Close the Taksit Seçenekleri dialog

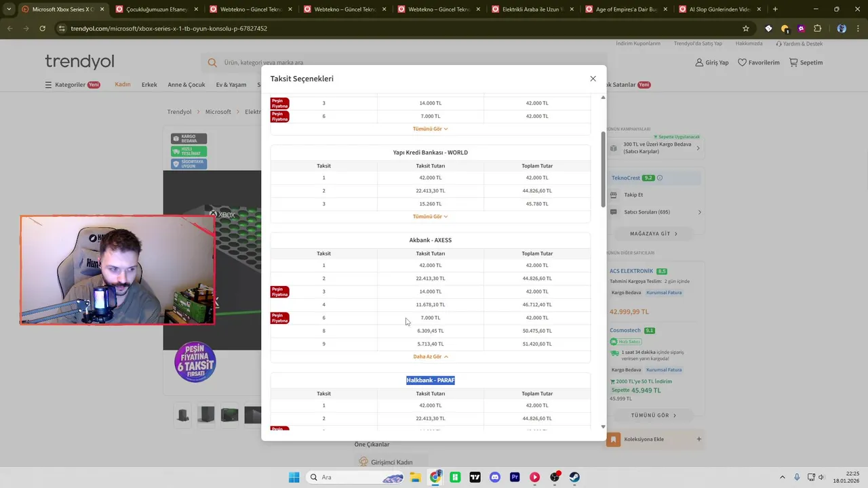click(593, 79)
